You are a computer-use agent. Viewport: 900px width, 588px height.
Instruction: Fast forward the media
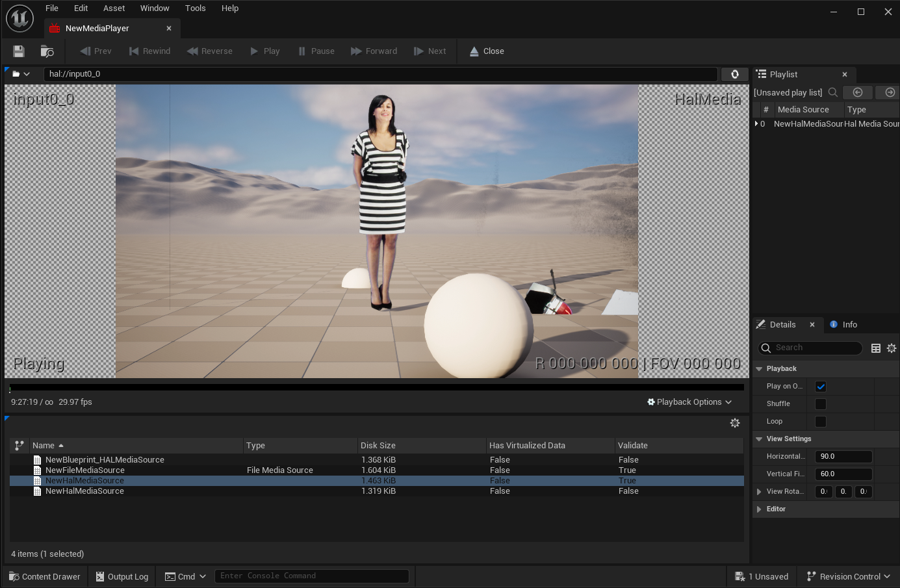[374, 51]
